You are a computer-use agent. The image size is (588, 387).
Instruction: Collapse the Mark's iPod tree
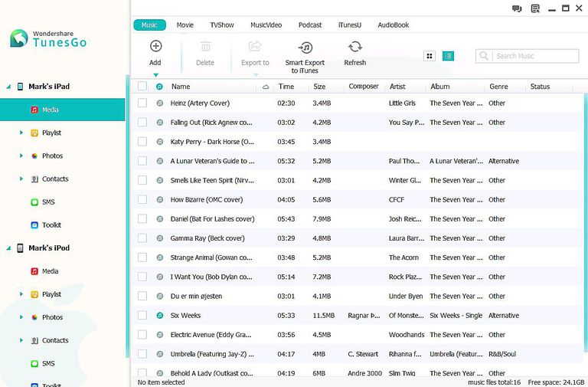(8, 248)
